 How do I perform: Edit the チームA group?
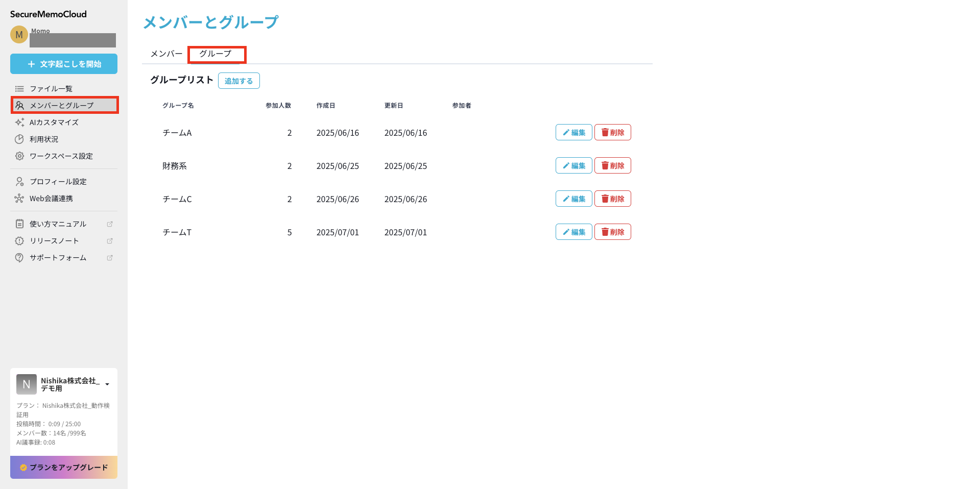tap(573, 133)
